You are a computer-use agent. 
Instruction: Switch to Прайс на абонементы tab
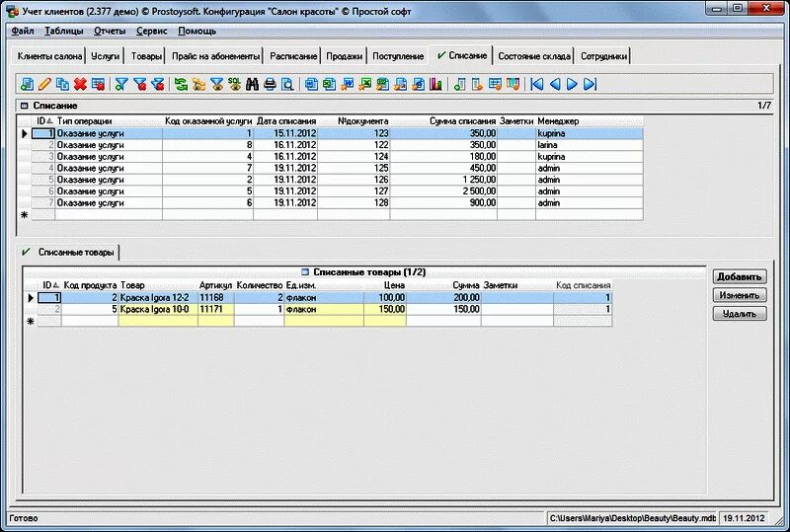click(x=215, y=56)
